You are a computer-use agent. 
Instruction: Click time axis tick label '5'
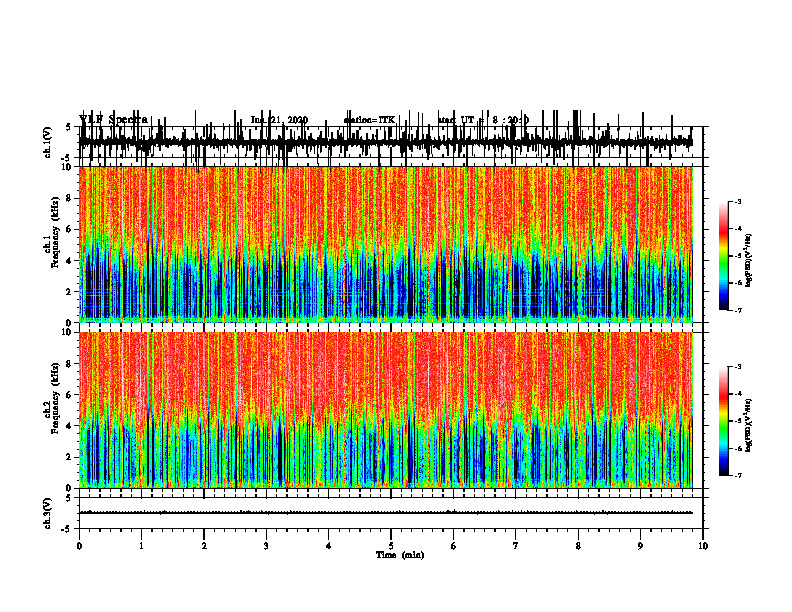point(391,546)
